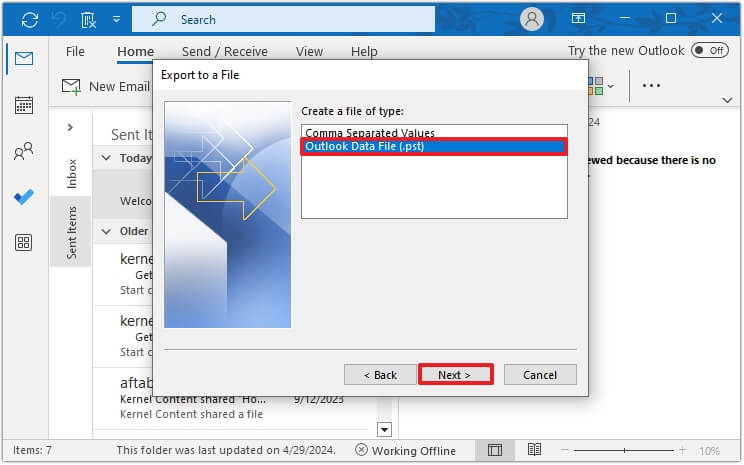The width and height of the screenshot is (744, 465).
Task: Switch to the Send / Receive tab
Action: [225, 51]
